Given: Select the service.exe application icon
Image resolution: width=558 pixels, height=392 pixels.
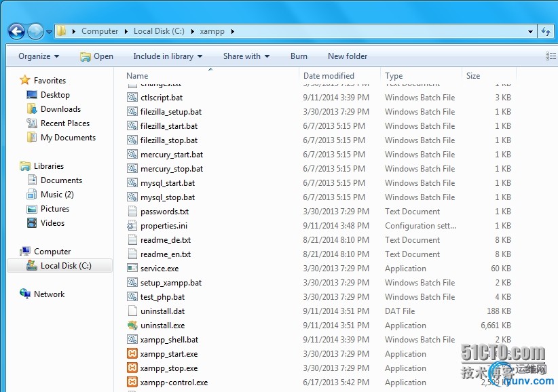Looking at the screenshot, I should [132, 268].
